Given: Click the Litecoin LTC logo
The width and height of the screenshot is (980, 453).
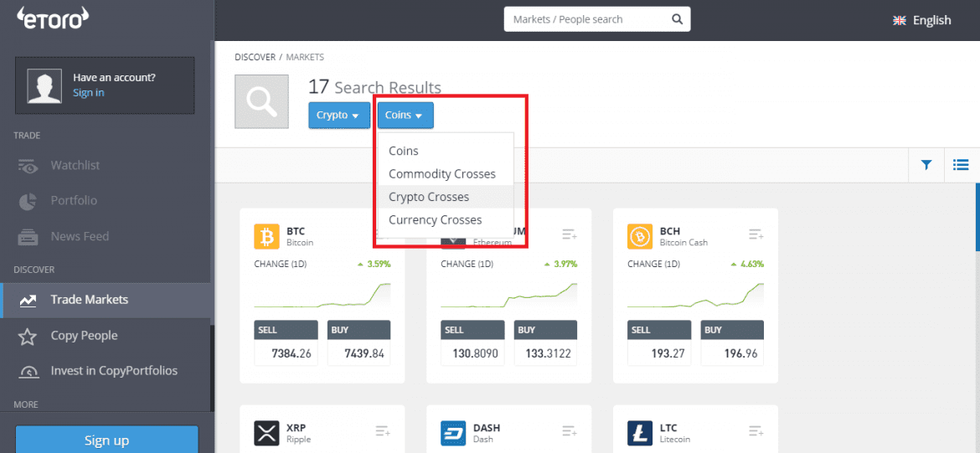Looking at the screenshot, I should [640, 433].
